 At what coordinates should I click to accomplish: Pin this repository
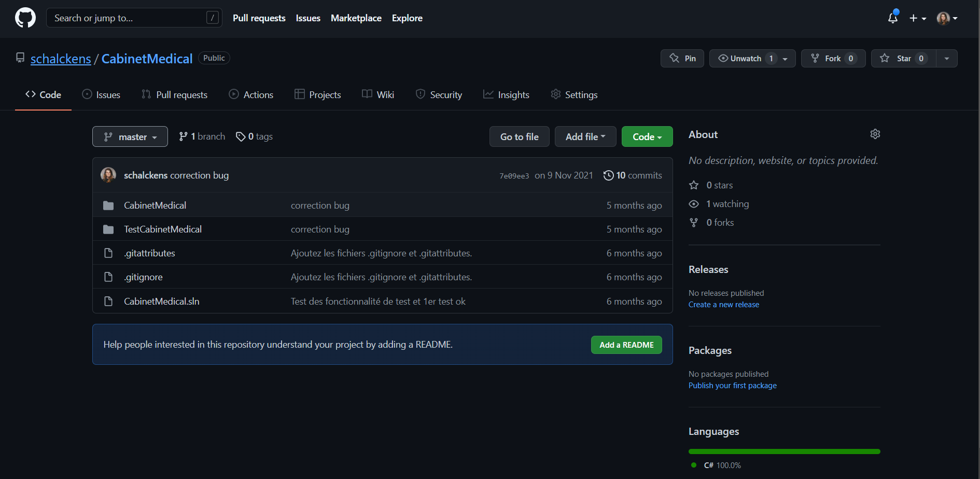[682, 58]
